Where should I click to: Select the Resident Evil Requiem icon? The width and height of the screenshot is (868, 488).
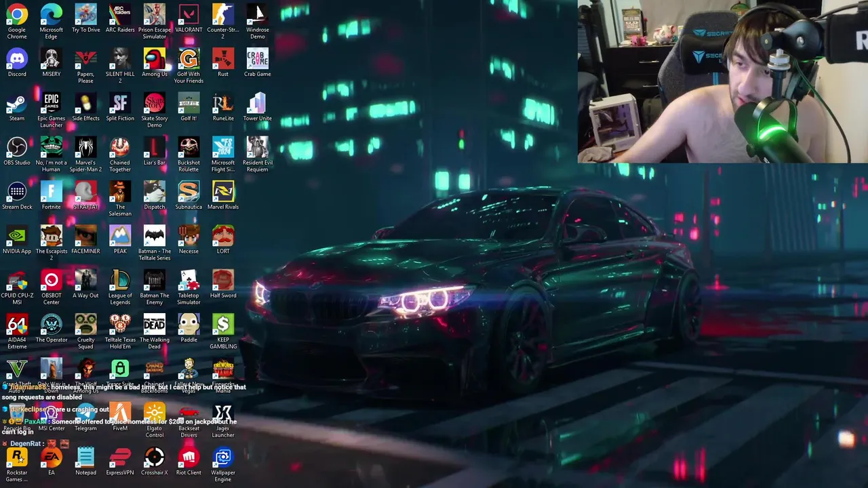[258, 147]
